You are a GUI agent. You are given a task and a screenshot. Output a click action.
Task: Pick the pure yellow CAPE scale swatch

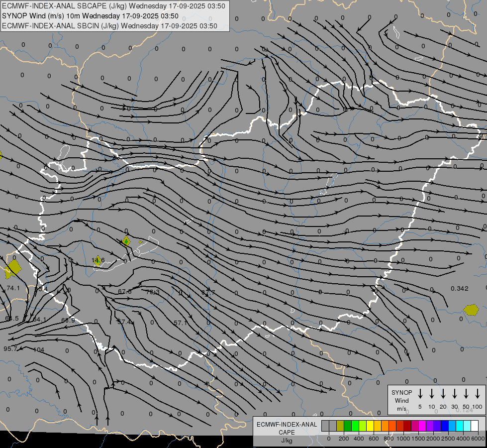click(370, 426)
